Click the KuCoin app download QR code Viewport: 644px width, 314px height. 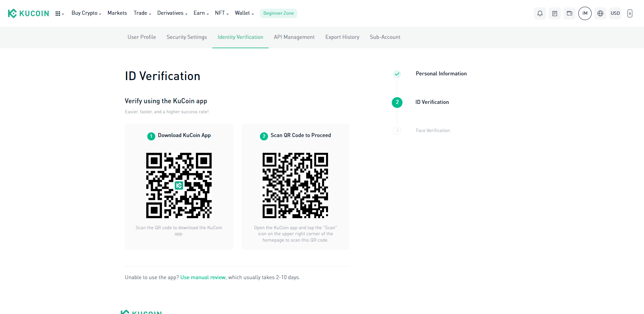pos(179,185)
